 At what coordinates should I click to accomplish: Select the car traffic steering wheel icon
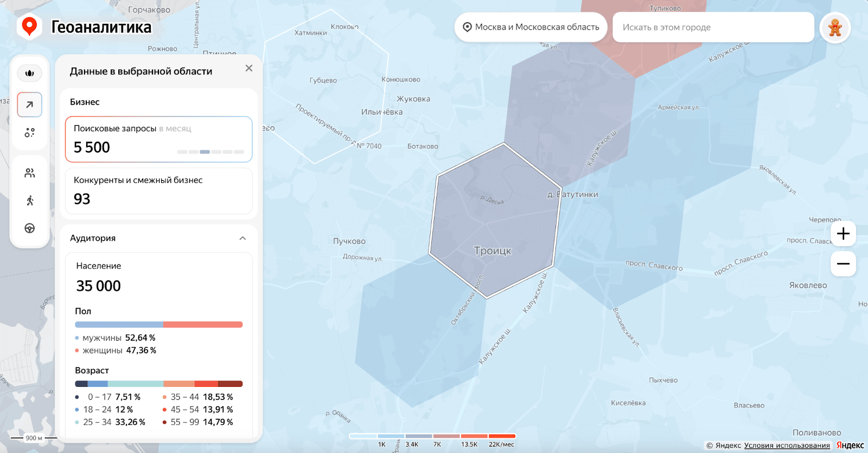30,228
